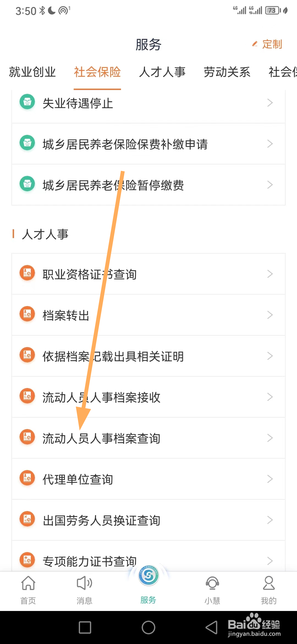297x644 pixels.
Task: Tap the center 服务 logo icon
Action: pyautogui.click(x=148, y=575)
